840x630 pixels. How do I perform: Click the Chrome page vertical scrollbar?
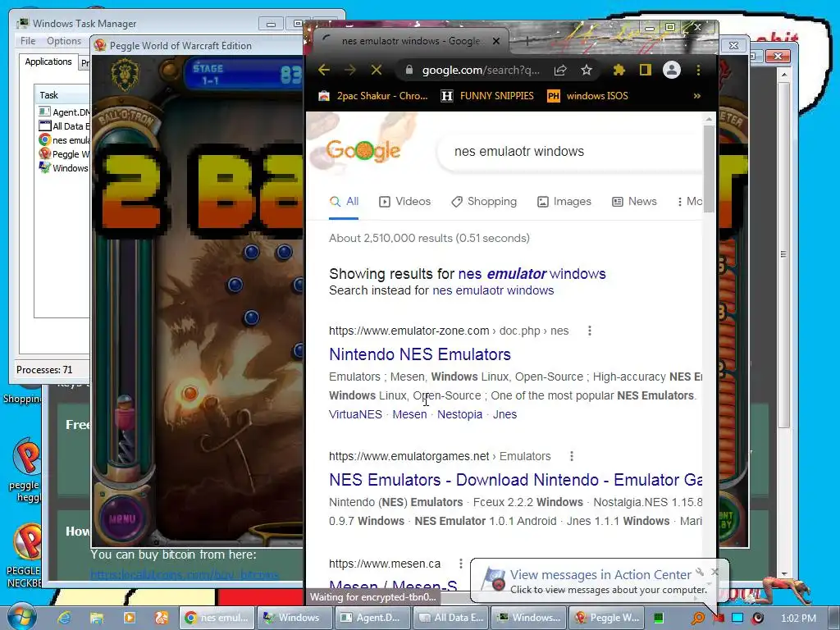[x=709, y=169]
